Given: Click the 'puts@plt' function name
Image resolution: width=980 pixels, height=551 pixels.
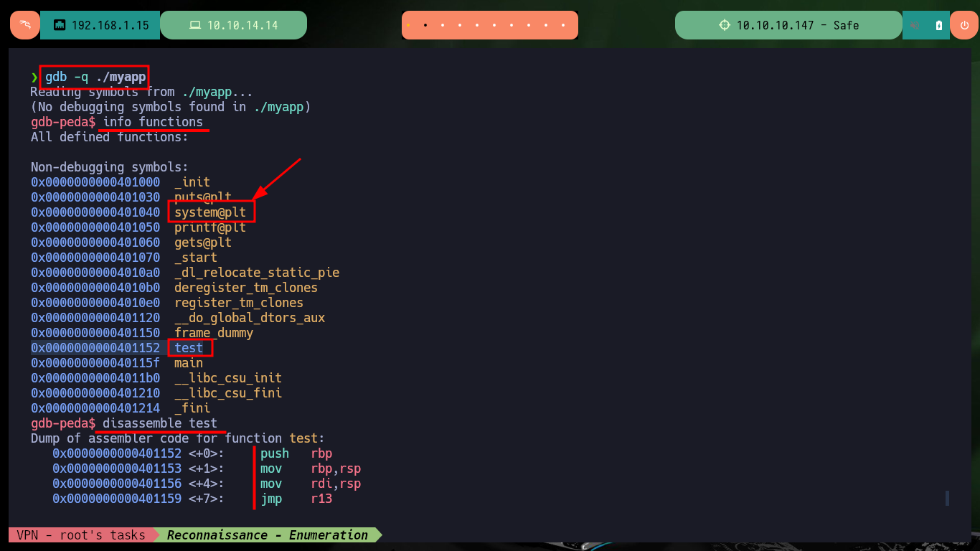Looking at the screenshot, I should 203,197.
